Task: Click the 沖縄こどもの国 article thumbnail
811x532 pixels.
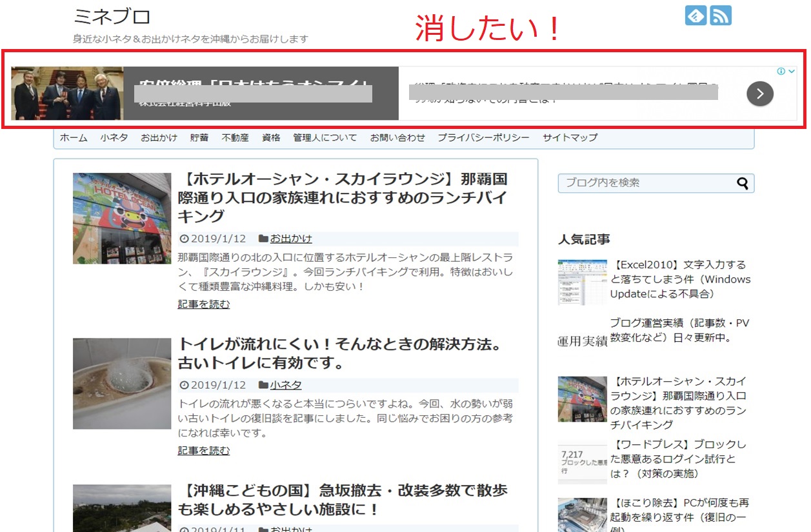Action: click(x=122, y=508)
